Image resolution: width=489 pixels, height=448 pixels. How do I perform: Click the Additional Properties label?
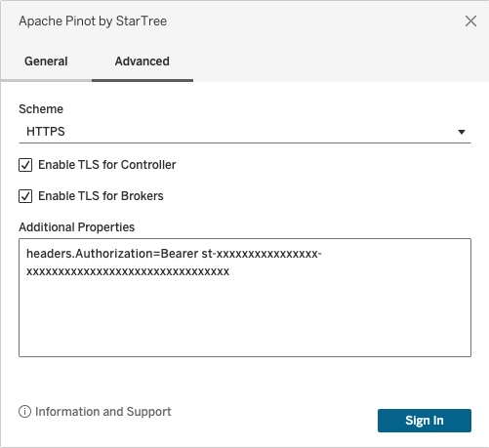[76, 227]
